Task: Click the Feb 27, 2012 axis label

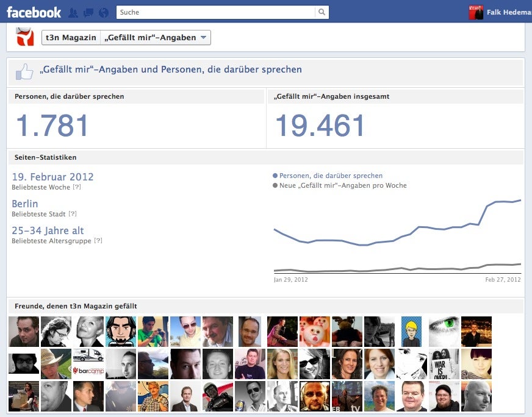Action: coord(503,280)
